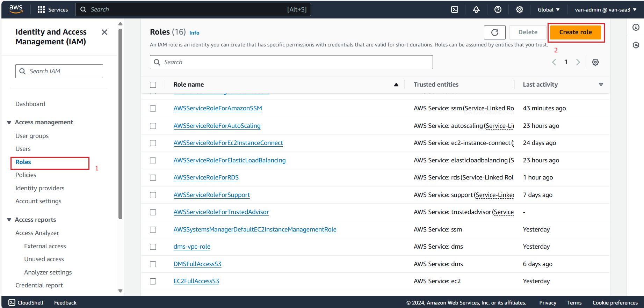Viewport: 644px width, 308px height.
Task: Focus the roles Search field
Action: (x=291, y=62)
